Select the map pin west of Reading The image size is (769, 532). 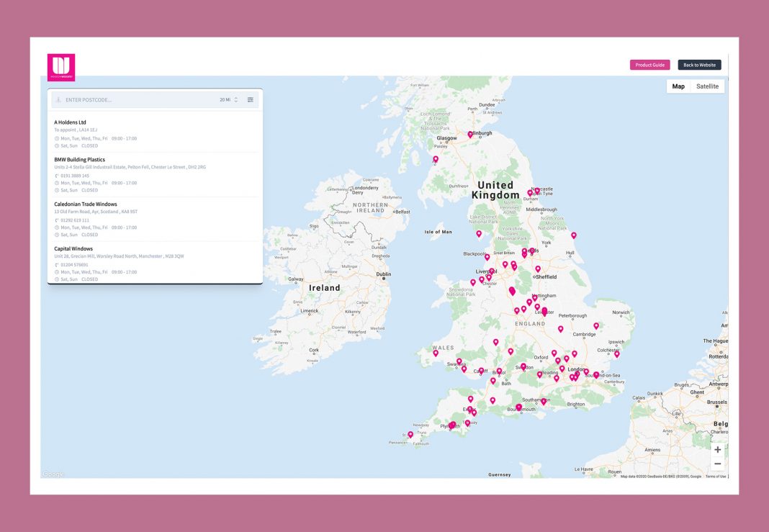539,374
